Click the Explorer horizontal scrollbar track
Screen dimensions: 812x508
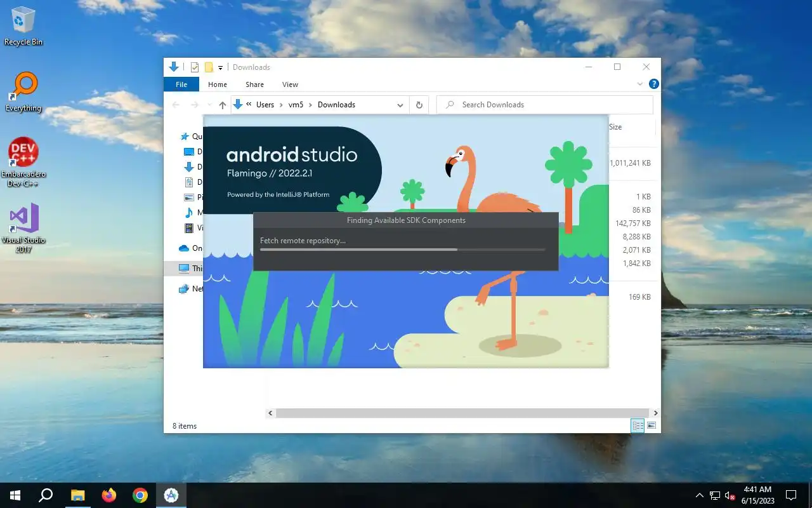point(462,413)
